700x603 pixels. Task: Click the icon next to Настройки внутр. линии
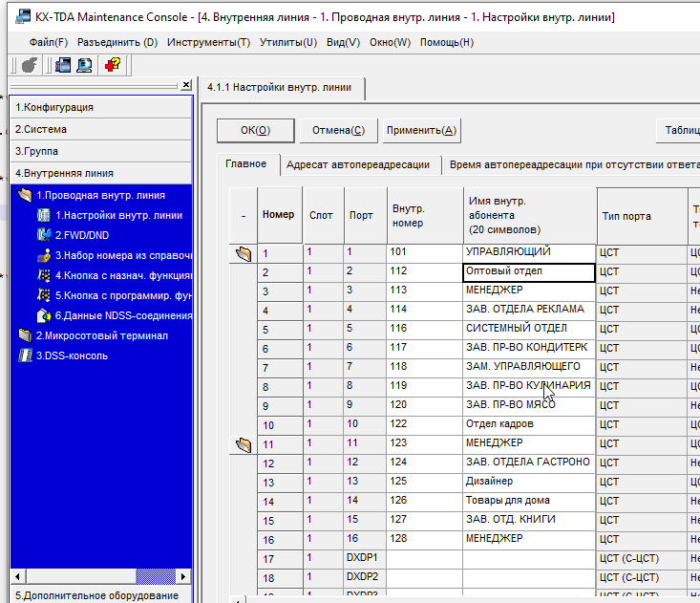click(x=44, y=215)
